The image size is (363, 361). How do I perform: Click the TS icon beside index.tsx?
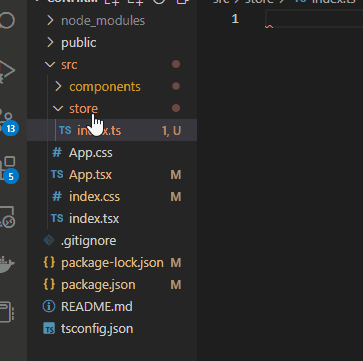click(x=57, y=218)
